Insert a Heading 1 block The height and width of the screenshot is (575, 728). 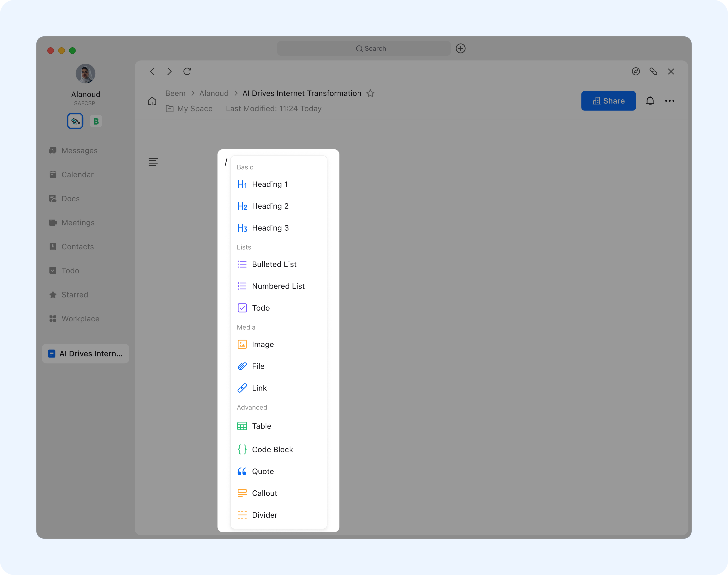tap(270, 184)
